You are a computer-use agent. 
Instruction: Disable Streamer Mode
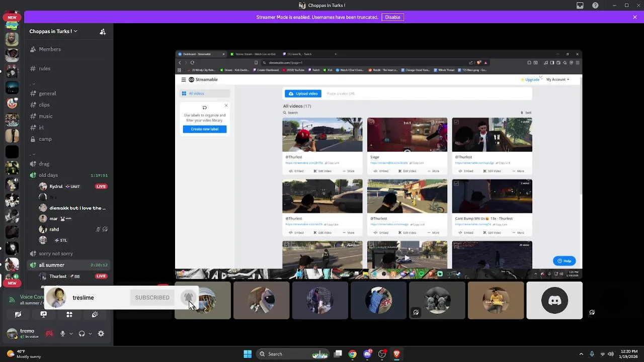(x=392, y=17)
